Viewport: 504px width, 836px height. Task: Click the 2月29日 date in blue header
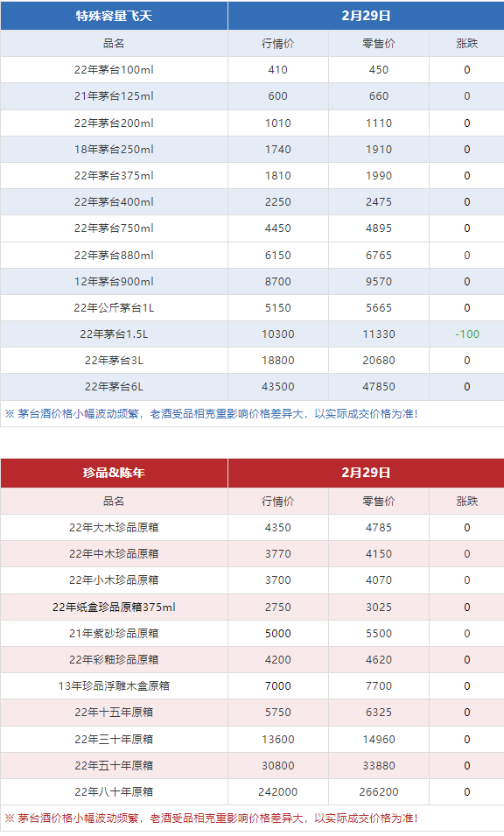(x=366, y=16)
